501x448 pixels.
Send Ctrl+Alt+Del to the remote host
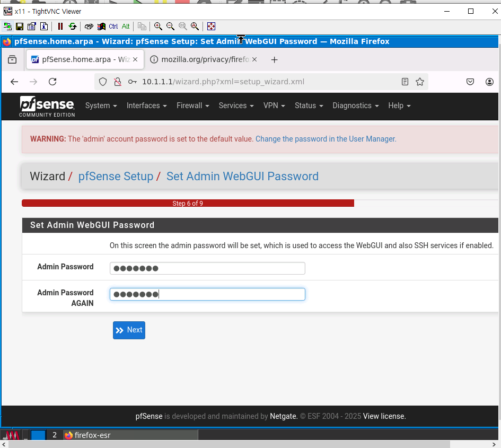(x=89, y=26)
